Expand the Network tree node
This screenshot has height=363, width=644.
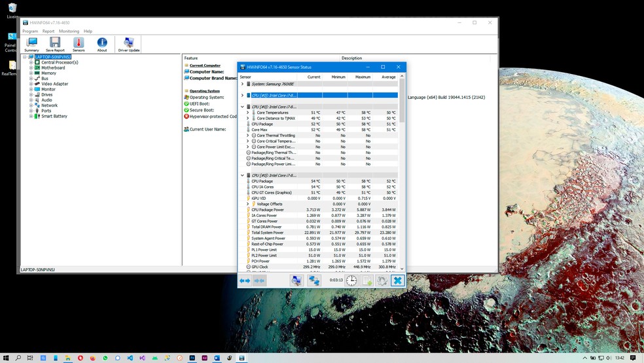tap(31, 105)
